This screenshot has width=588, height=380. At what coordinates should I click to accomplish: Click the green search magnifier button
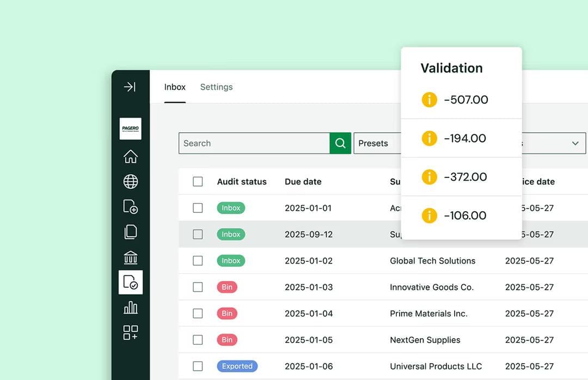[x=340, y=143]
